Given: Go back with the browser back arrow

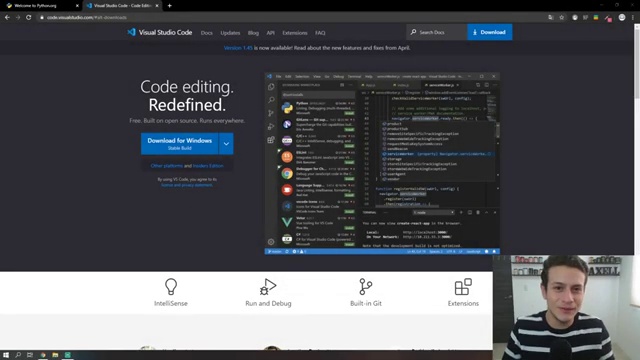Looking at the screenshot, I should (7, 17).
